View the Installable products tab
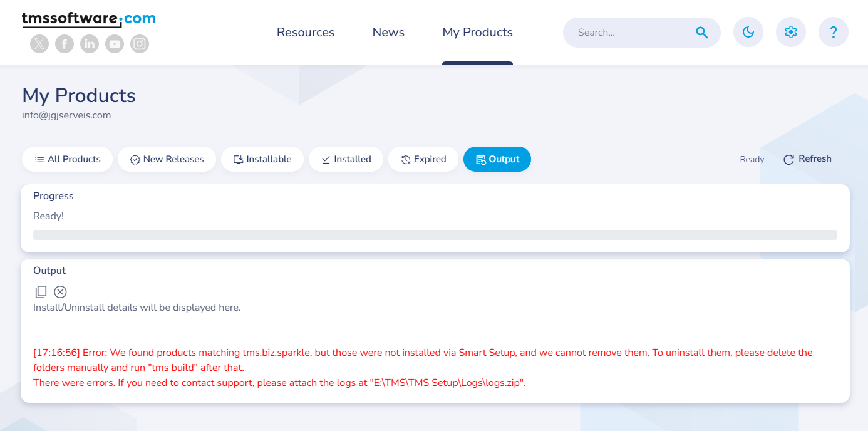The height and width of the screenshot is (431, 868). pos(262,159)
